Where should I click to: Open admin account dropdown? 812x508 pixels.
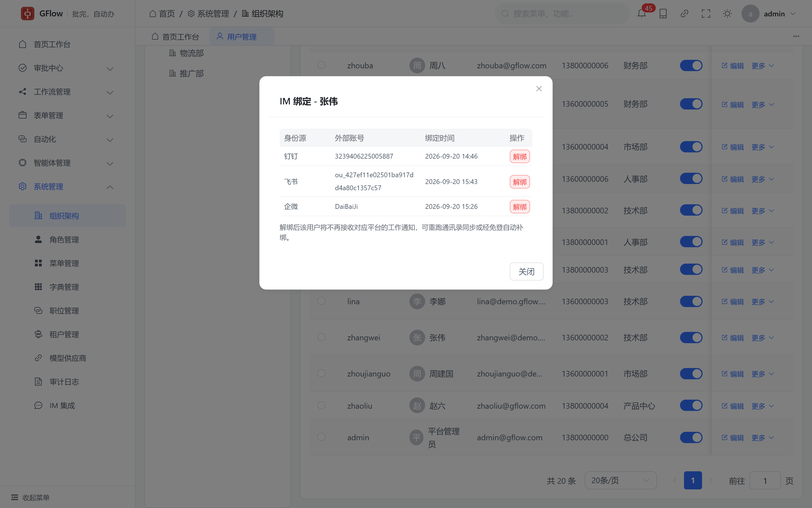coord(780,14)
